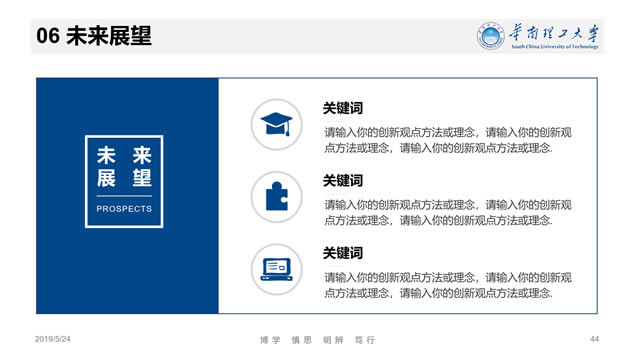Select the third 关键词 heading

pyautogui.click(x=343, y=253)
